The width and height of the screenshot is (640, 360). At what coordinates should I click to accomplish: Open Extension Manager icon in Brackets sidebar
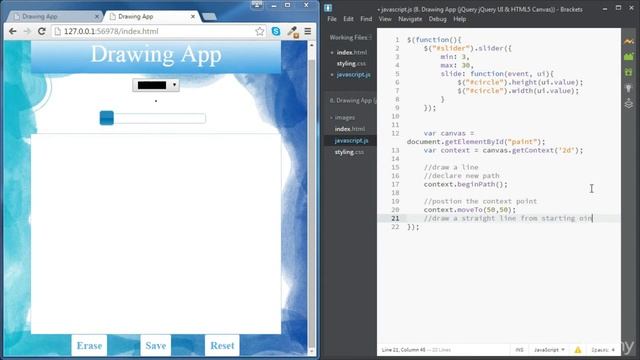pyautogui.click(x=629, y=57)
